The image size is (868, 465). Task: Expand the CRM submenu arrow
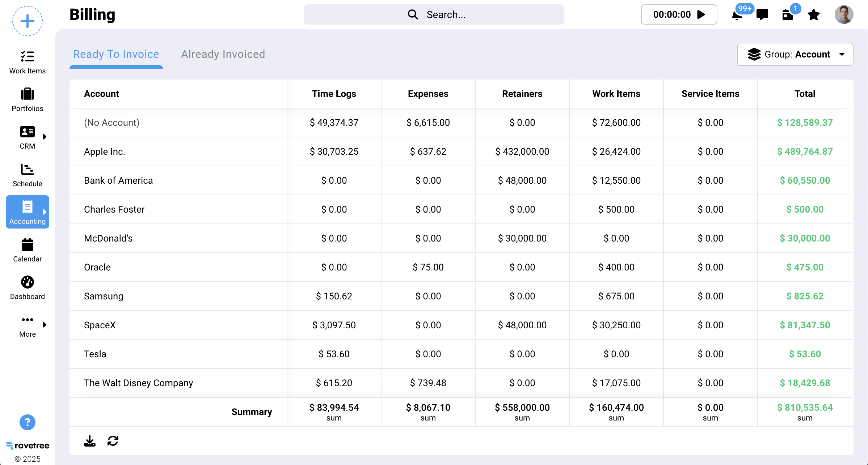click(x=45, y=137)
